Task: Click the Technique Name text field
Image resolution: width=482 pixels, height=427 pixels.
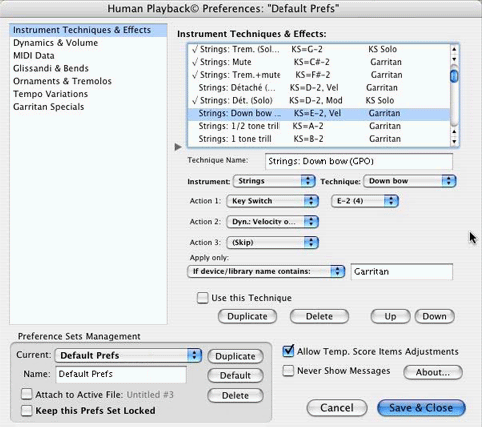Action: click(359, 161)
